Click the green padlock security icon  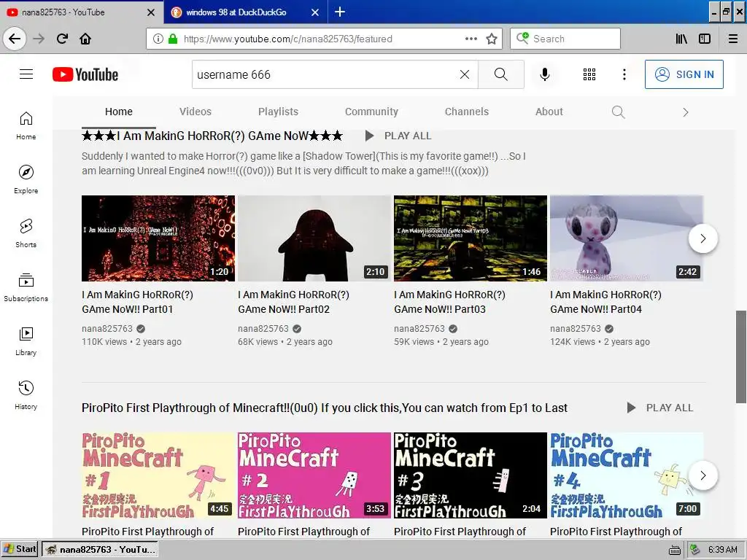173,39
